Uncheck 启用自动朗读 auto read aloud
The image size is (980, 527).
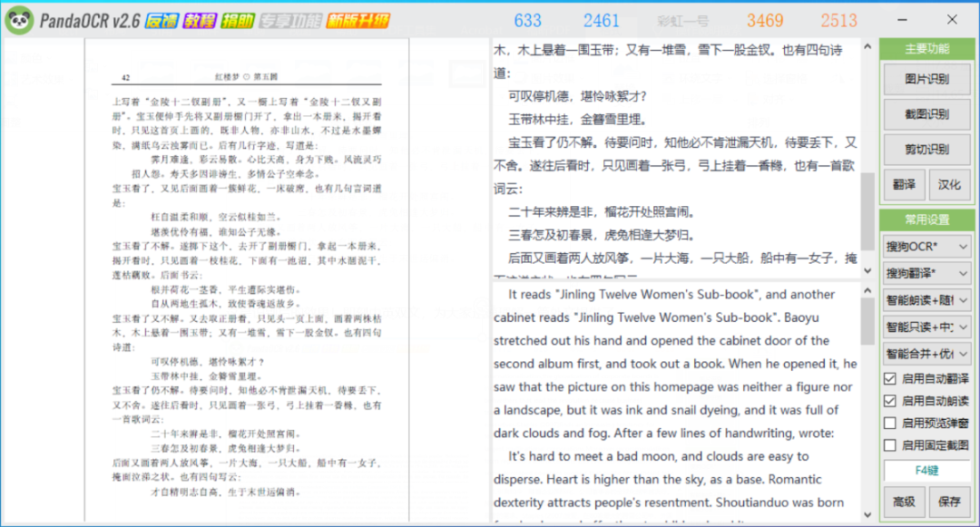pyautogui.click(x=890, y=401)
